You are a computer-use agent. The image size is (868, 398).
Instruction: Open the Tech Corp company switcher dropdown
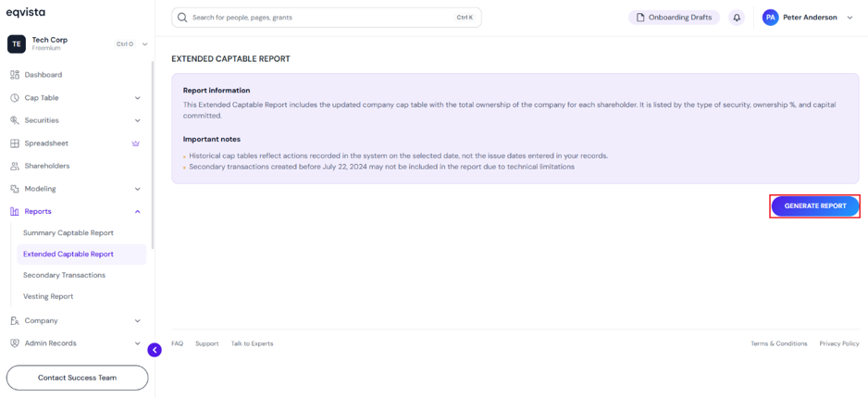145,44
